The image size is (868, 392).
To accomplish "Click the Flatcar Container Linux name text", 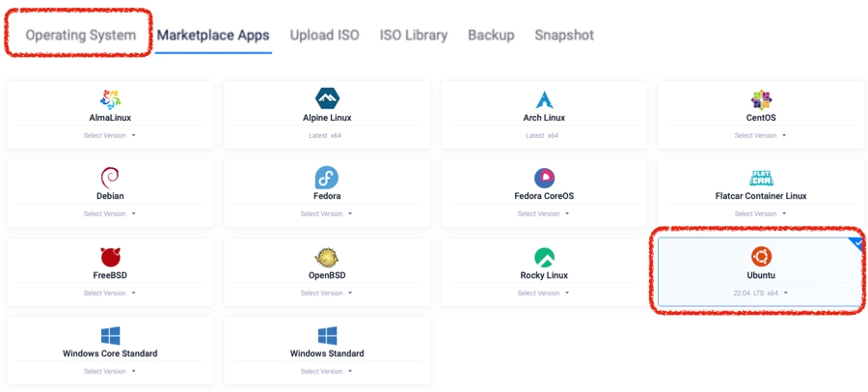I will coord(761,196).
